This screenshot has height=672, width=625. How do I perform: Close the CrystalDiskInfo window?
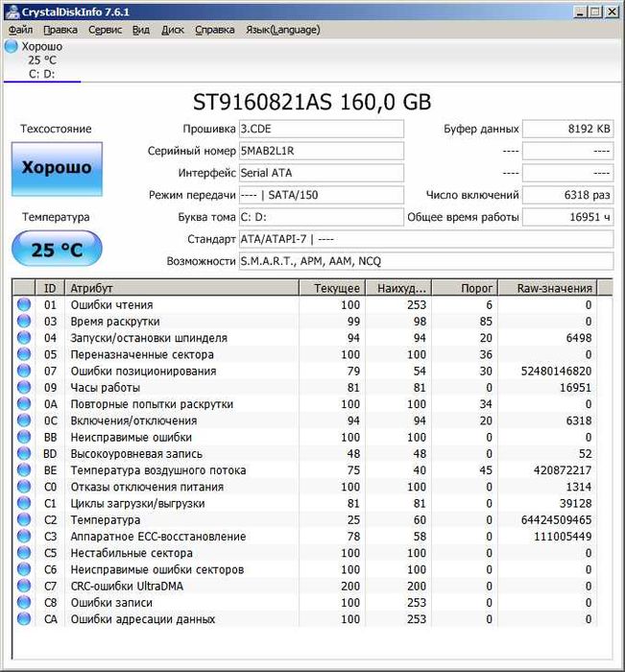[612, 12]
